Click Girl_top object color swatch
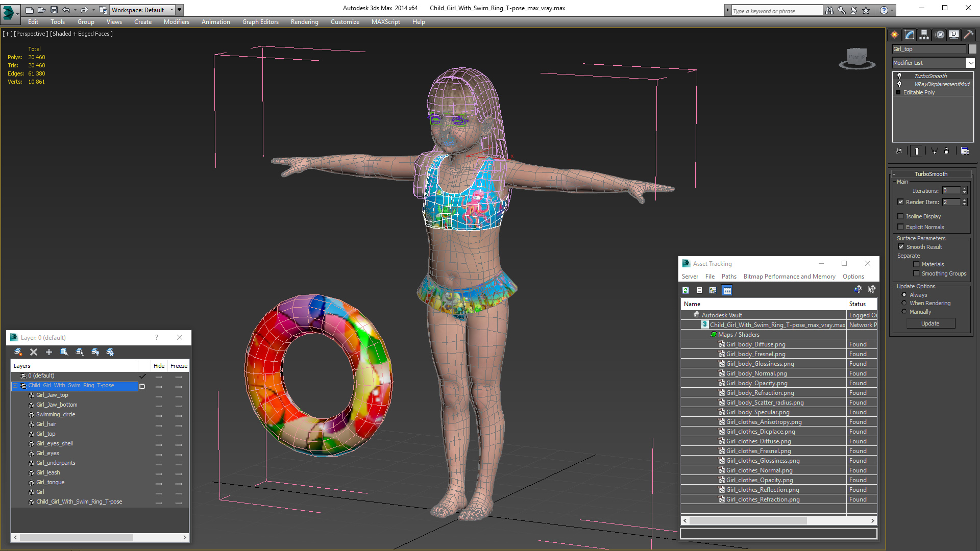 972,49
